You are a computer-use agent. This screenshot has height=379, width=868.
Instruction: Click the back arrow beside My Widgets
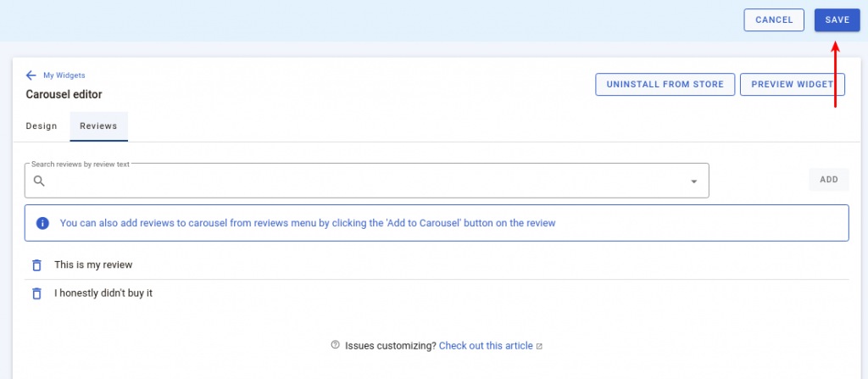click(x=31, y=75)
